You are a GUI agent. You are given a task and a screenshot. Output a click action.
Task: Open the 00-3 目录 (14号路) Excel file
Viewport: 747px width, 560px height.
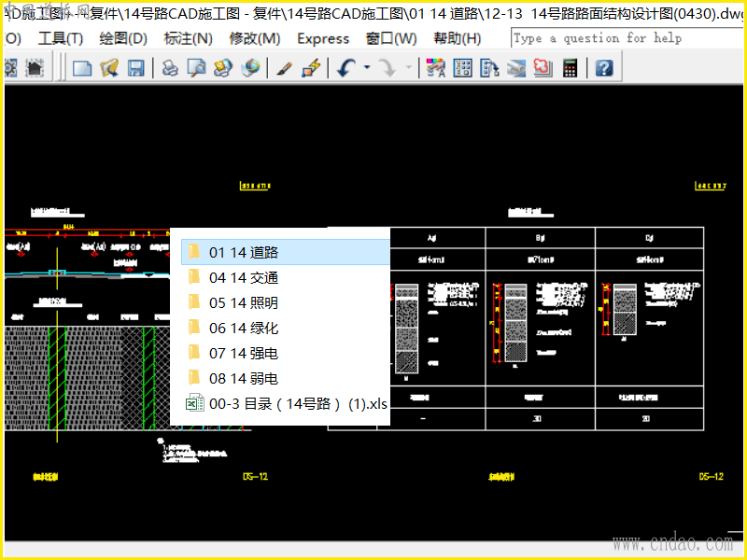297,404
